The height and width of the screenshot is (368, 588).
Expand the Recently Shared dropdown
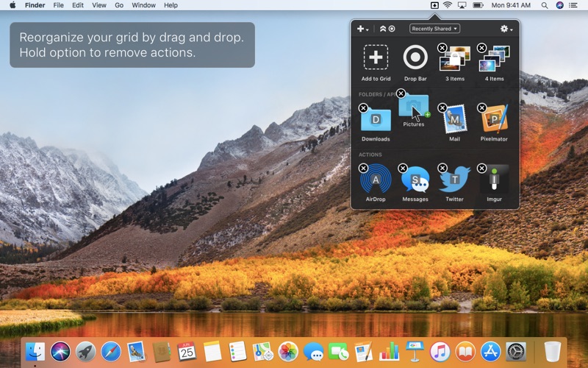point(434,29)
